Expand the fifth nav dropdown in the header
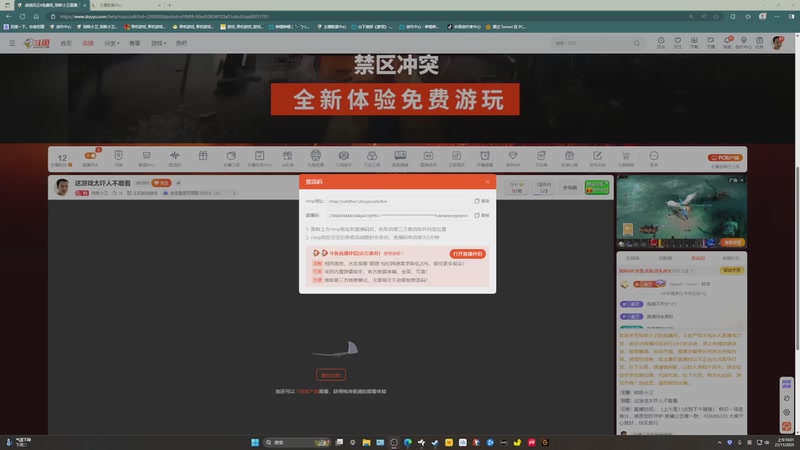The height and width of the screenshot is (450, 800). (159, 43)
